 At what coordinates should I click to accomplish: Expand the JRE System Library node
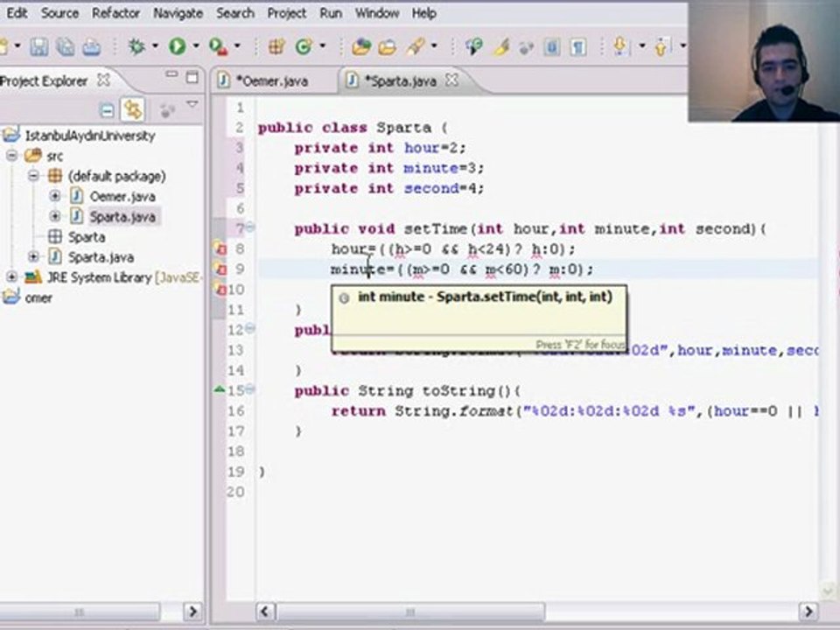tap(11, 277)
